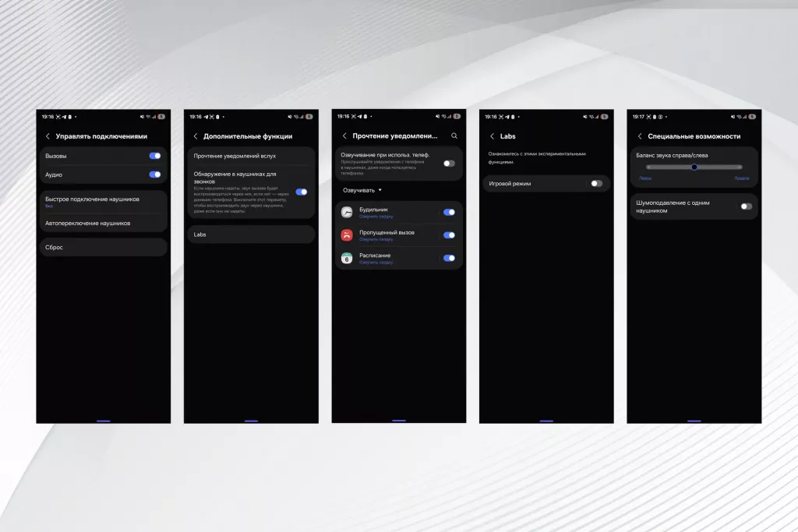Click the Управлять подключениями title
The image size is (798, 532).
[101, 136]
